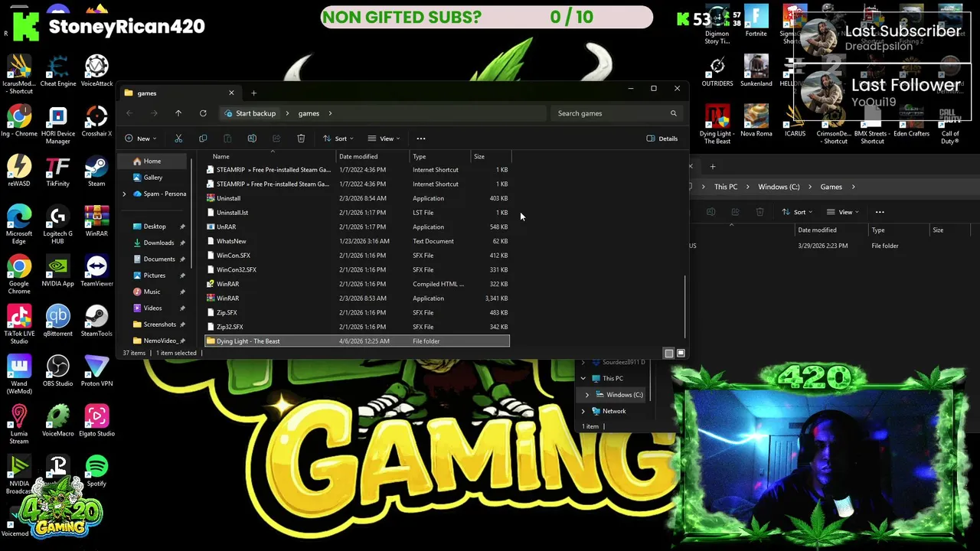The height and width of the screenshot is (551, 980).
Task: Select the UnRAR application file
Action: click(x=357, y=227)
